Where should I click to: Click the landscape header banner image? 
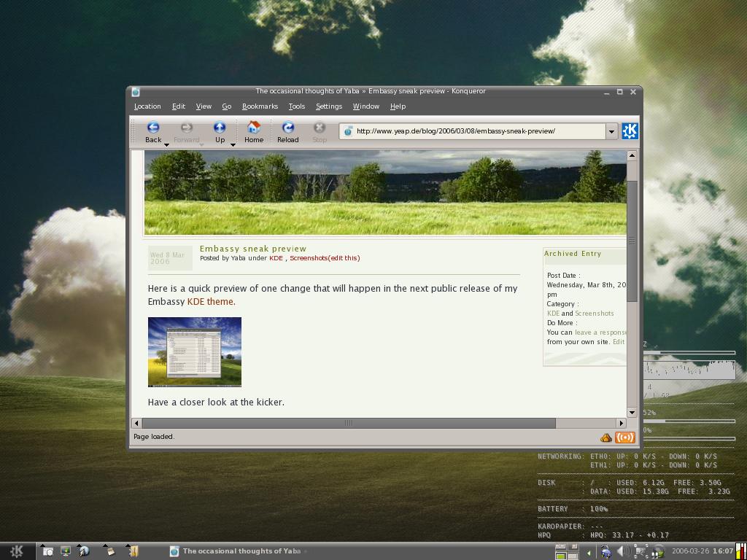click(385, 192)
